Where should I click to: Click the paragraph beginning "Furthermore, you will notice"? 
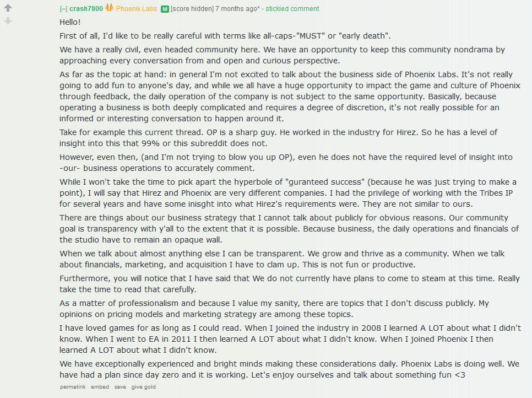(x=290, y=284)
